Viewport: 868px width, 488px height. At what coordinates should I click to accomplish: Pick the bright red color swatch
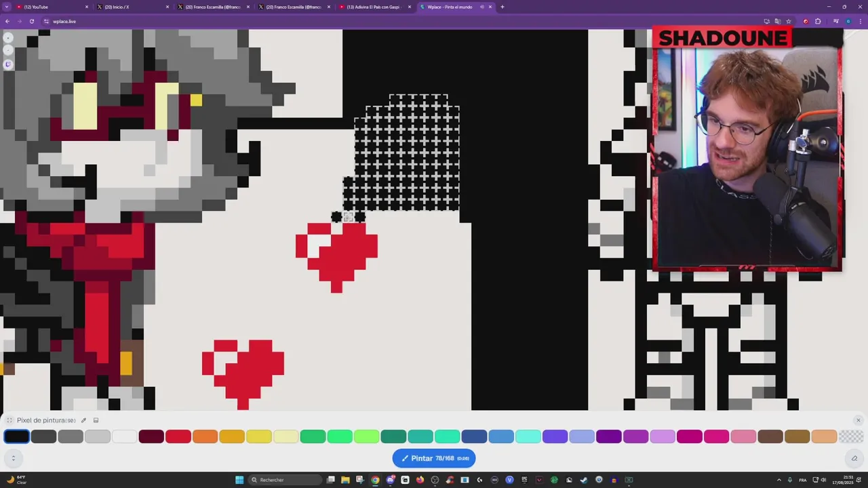click(178, 436)
